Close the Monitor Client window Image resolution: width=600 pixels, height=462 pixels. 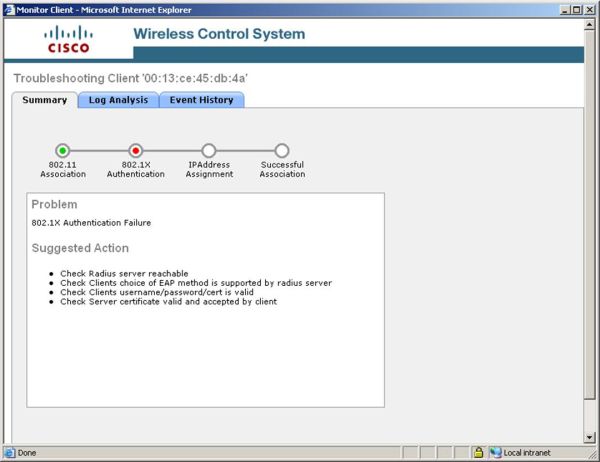(590, 10)
